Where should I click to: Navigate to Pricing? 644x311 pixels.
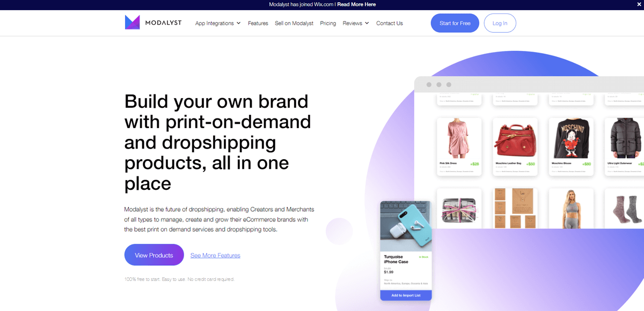click(328, 23)
